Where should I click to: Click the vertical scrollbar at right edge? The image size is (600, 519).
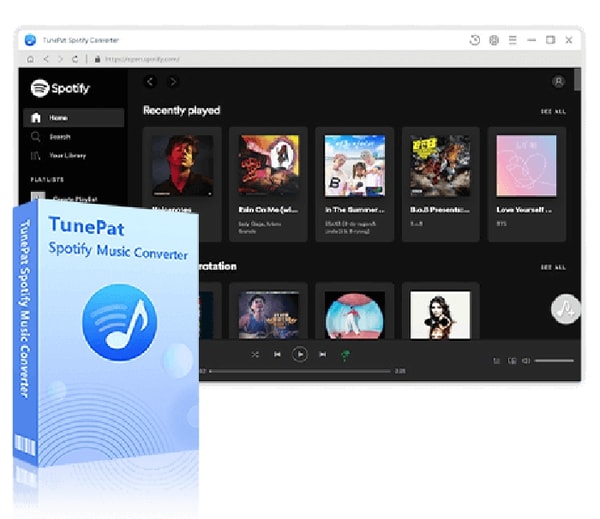click(577, 80)
